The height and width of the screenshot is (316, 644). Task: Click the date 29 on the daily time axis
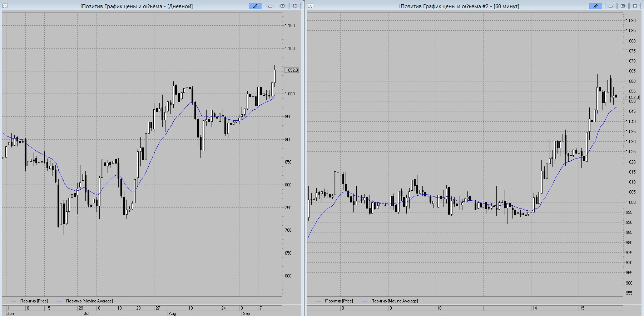click(x=81, y=308)
